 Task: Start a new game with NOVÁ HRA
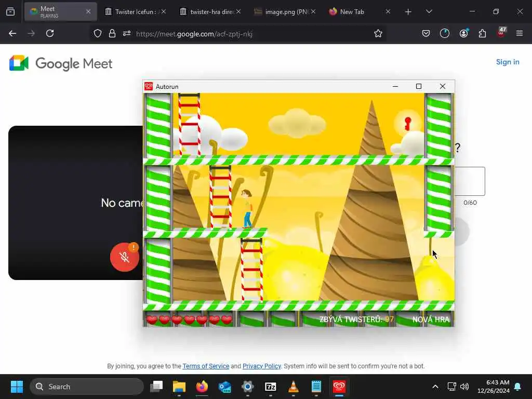[431, 320]
